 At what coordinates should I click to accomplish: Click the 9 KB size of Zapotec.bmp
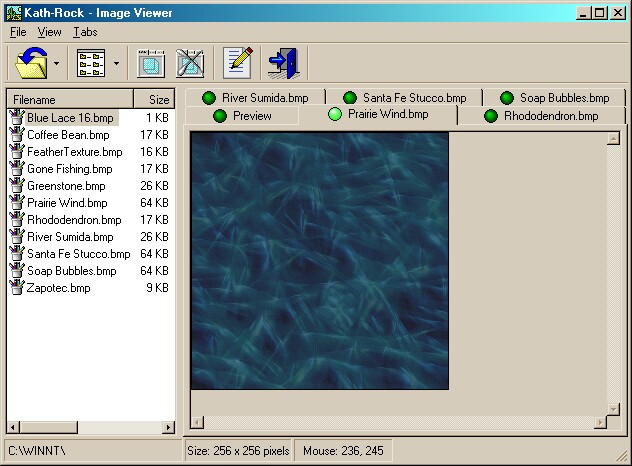(x=157, y=287)
